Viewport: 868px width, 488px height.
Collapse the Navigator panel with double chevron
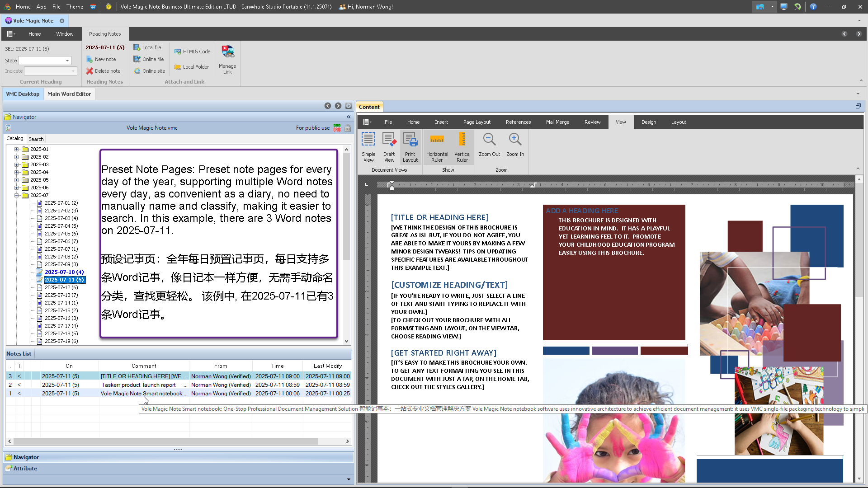pyautogui.click(x=349, y=117)
